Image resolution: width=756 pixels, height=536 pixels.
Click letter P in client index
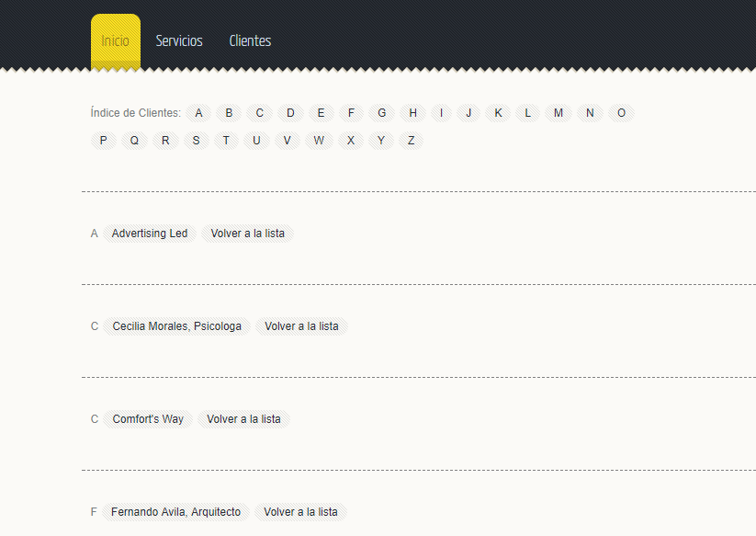pos(103,141)
